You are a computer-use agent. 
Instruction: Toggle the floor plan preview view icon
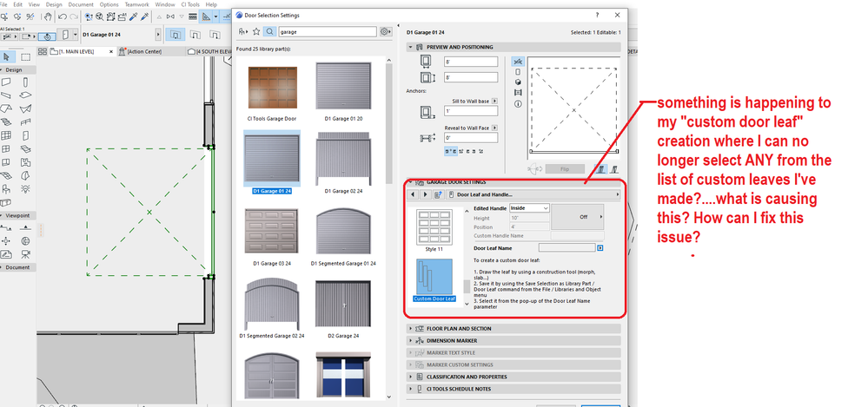tap(518, 62)
